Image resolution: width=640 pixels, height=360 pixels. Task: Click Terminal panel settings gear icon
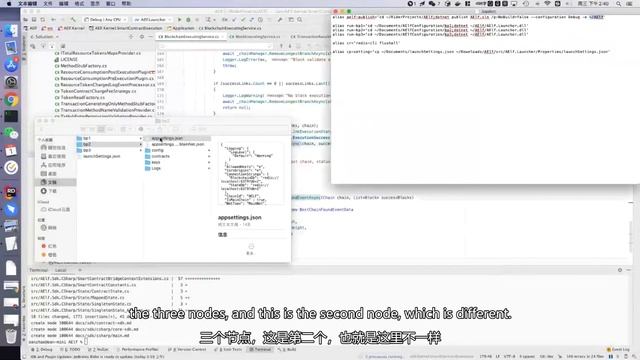tap(620, 270)
